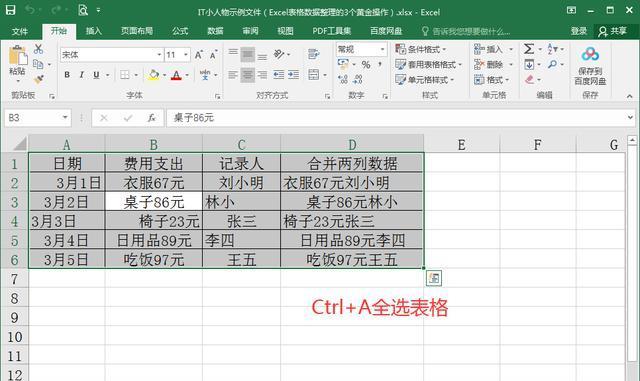Open the number format dropdown 常规
The image size is (640, 381).
[x=382, y=49]
